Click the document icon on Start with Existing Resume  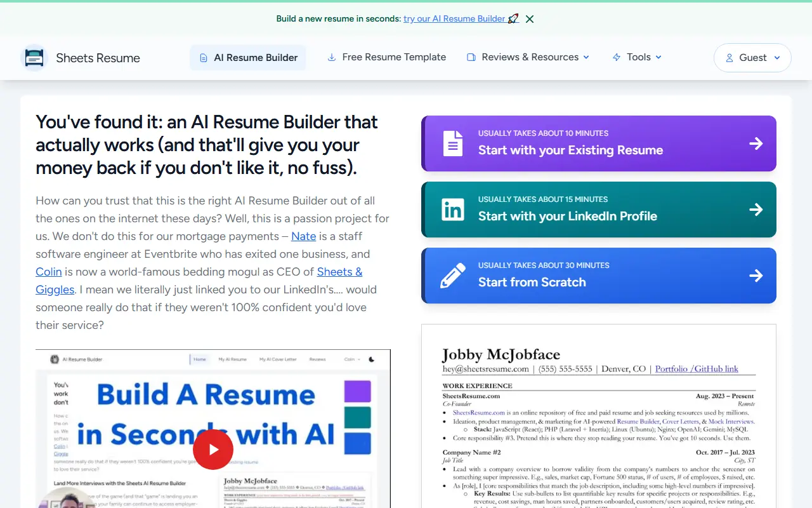[452, 144]
